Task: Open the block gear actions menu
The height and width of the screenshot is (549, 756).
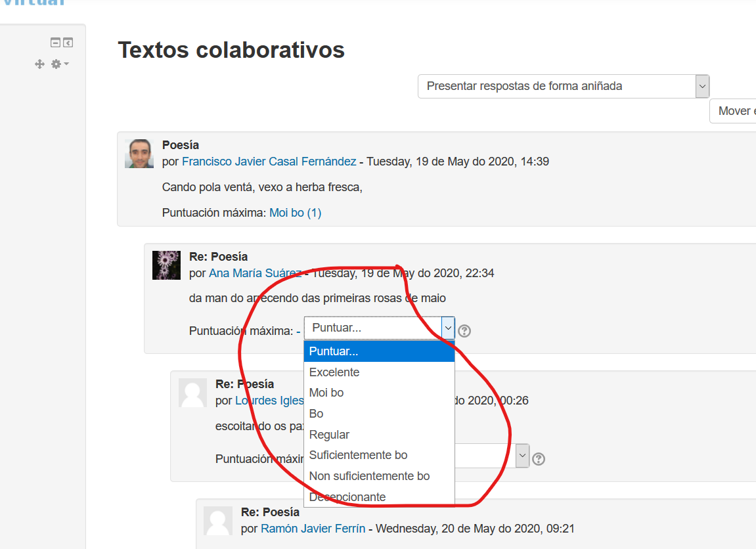Action: pos(59,64)
